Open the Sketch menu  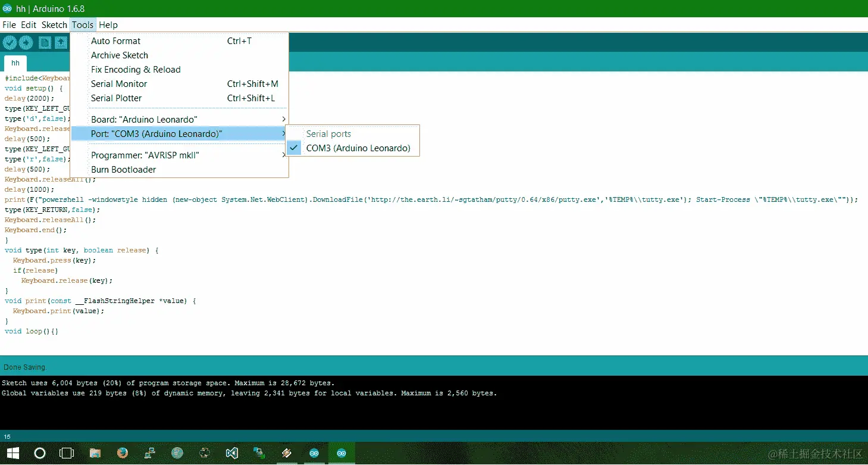pyautogui.click(x=54, y=25)
